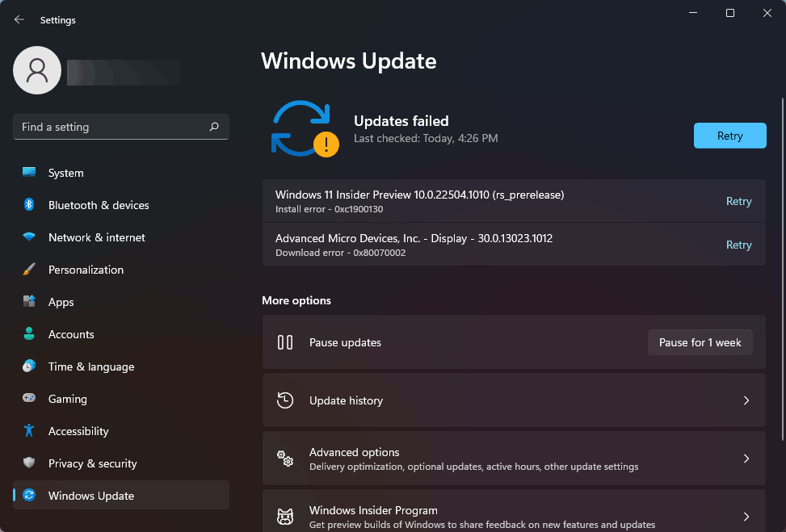Select the System display icon in sidebar
This screenshot has height=532, width=786.
pyautogui.click(x=27, y=173)
